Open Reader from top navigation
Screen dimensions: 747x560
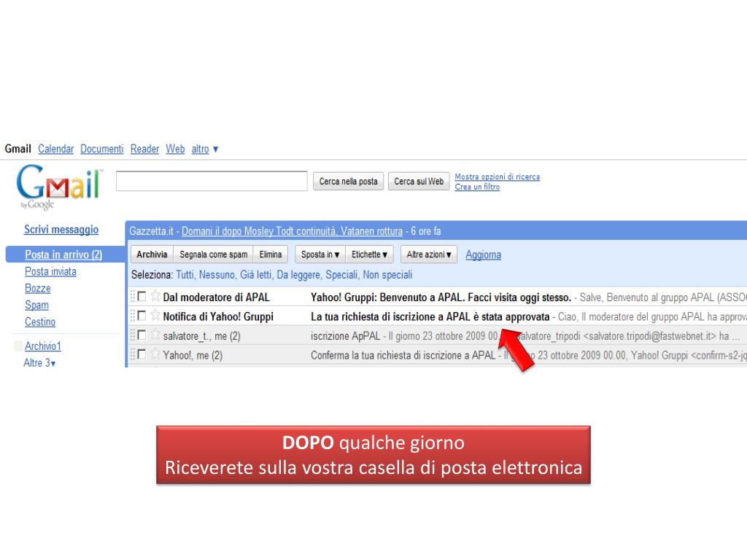pos(144,149)
